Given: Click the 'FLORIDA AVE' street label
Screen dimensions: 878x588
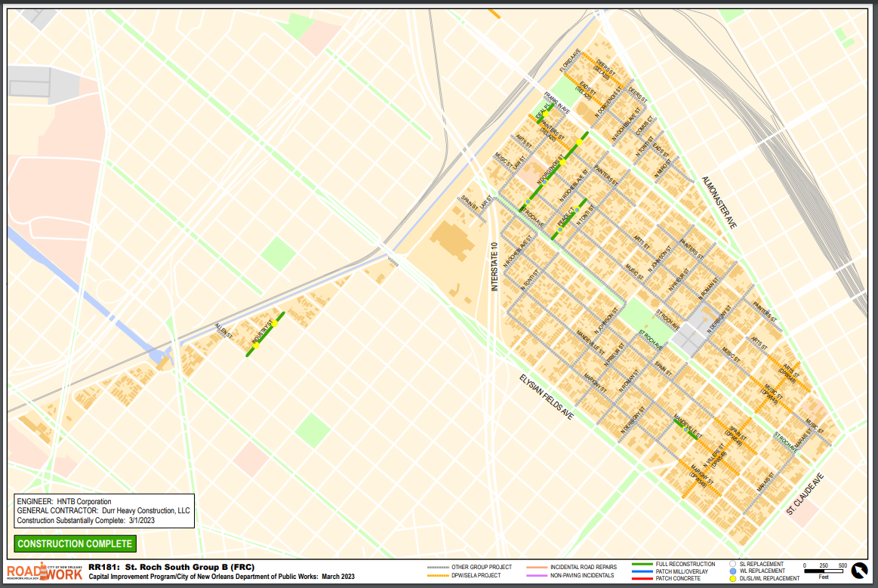Looking at the screenshot, I should click(x=570, y=60).
